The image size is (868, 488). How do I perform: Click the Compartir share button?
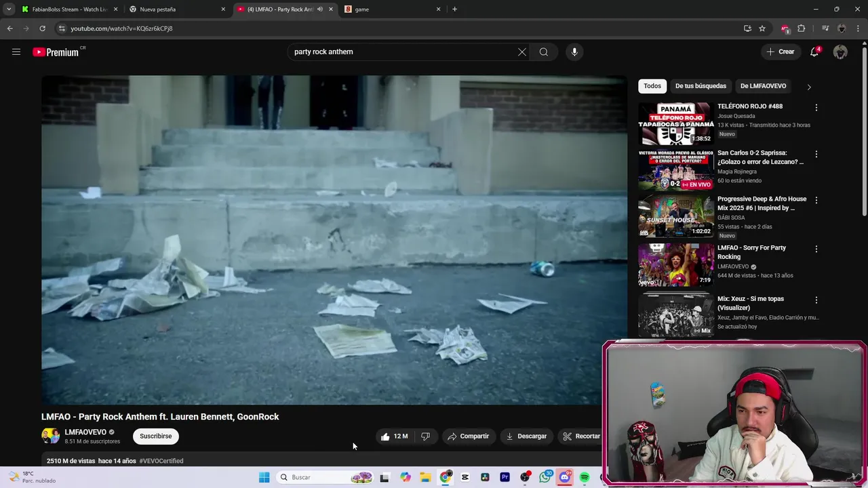pyautogui.click(x=468, y=436)
